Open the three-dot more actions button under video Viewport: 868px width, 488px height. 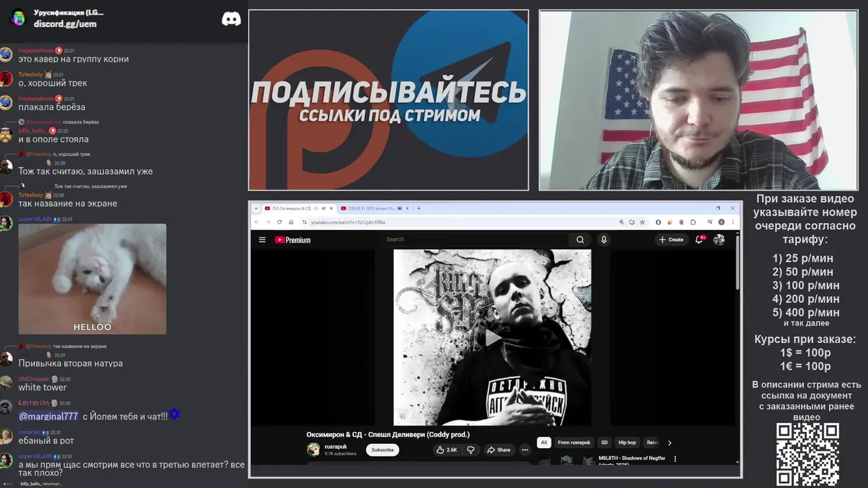tap(524, 450)
